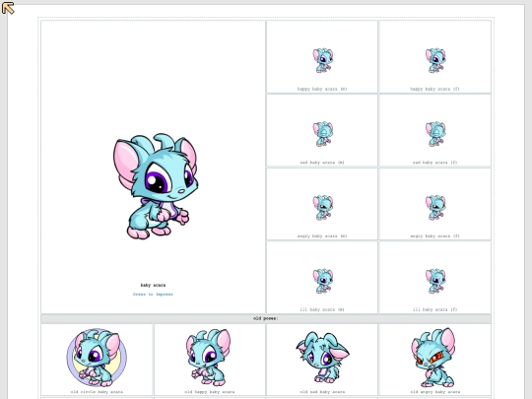Select the happy baby acara (f) thumbnail
This screenshot has height=399, width=532.
point(435,60)
